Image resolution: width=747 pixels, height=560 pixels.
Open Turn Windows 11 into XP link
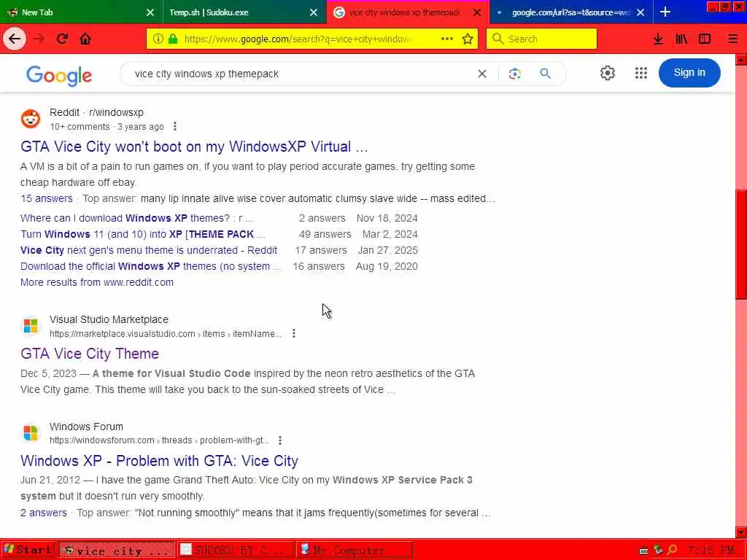tap(142, 234)
